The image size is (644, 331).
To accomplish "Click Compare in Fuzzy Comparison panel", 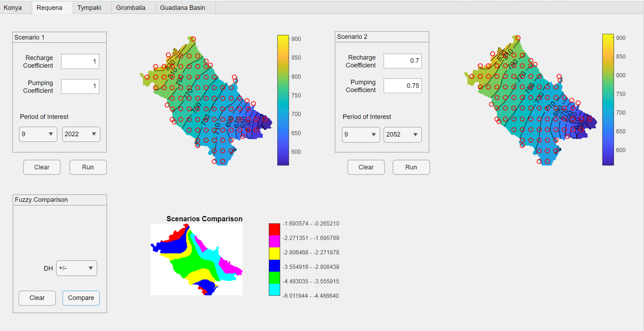I will point(81,298).
